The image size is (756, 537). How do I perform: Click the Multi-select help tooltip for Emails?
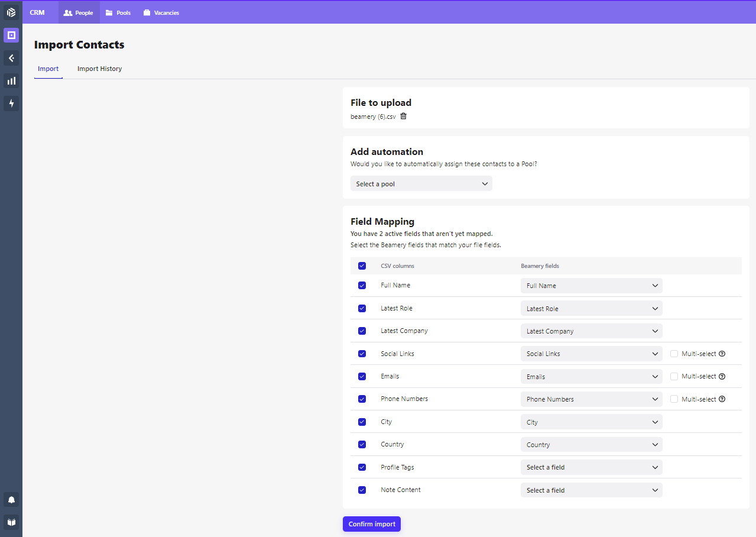tap(721, 376)
